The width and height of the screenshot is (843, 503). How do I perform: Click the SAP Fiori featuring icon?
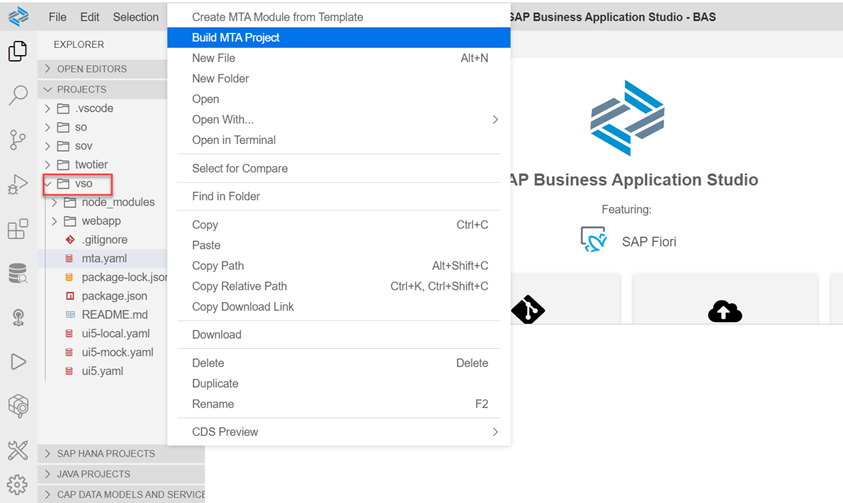tap(594, 240)
